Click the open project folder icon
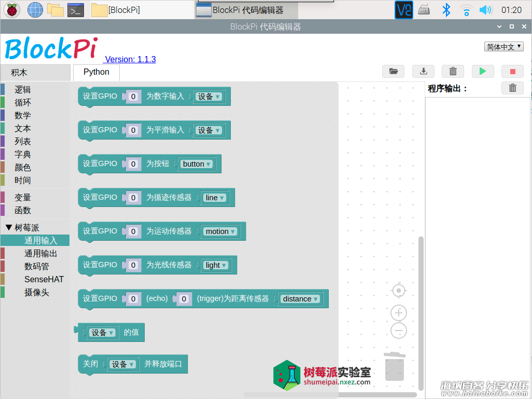Screen dimensions: 532x399 point(393,71)
